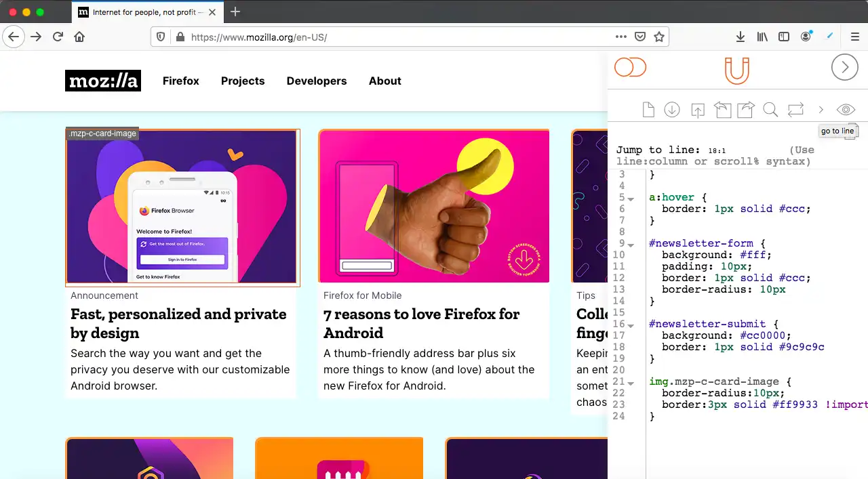
Task: Reload the current page
Action: point(58,37)
